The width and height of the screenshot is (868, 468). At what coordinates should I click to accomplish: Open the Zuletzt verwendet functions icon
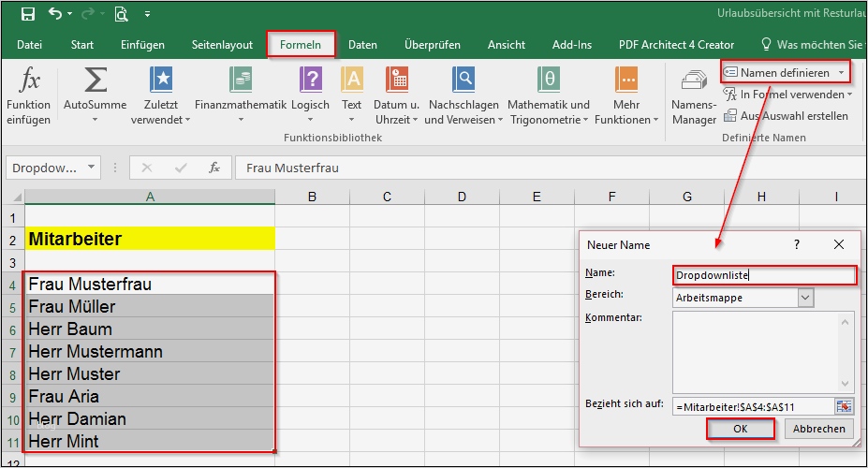[x=161, y=80]
